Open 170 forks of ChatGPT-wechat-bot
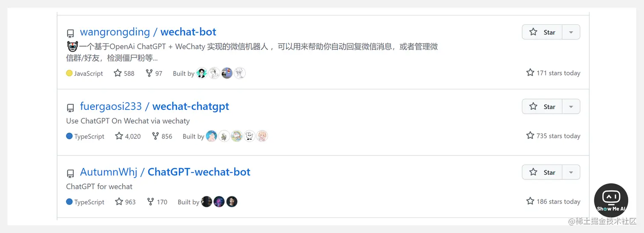 click(157, 202)
